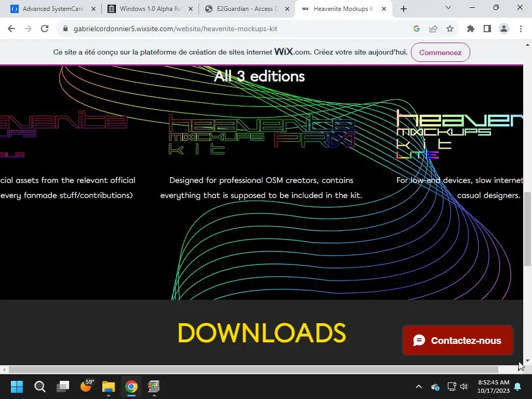Click the DOWNLOADS heading
This screenshot has height=399, width=532.
[x=262, y=333]
